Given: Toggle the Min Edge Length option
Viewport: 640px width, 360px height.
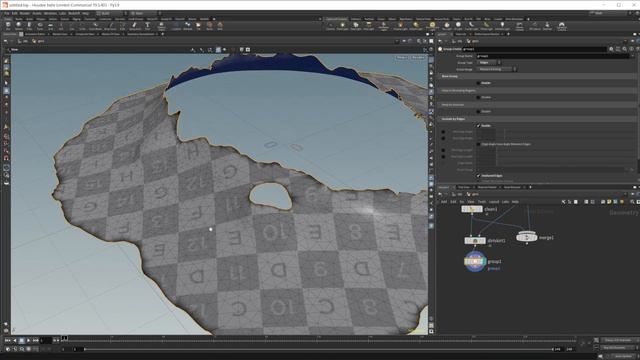Looking at the screenshot, I should click(x=443, y=150).
